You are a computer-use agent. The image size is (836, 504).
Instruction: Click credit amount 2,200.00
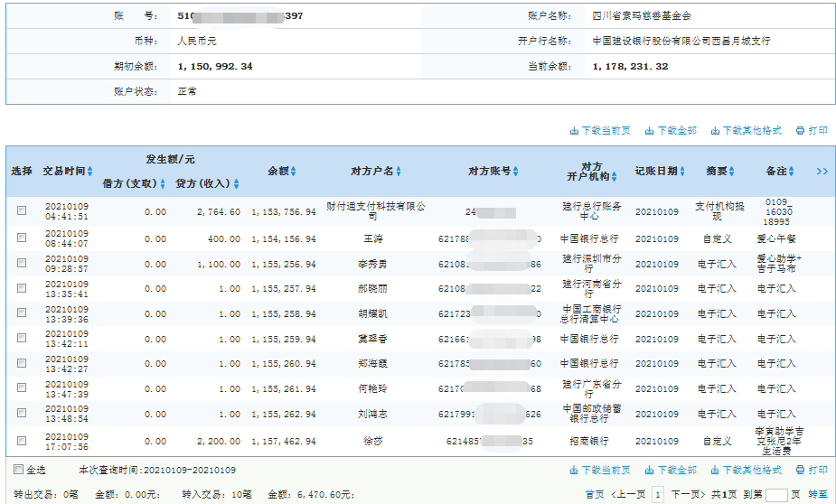pos(219,441)
